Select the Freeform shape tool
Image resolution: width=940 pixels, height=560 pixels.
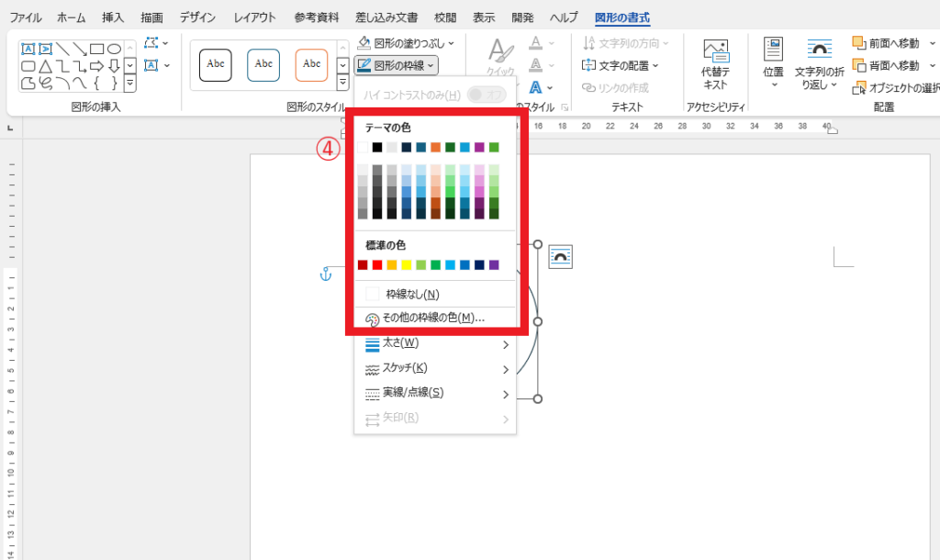28,83
